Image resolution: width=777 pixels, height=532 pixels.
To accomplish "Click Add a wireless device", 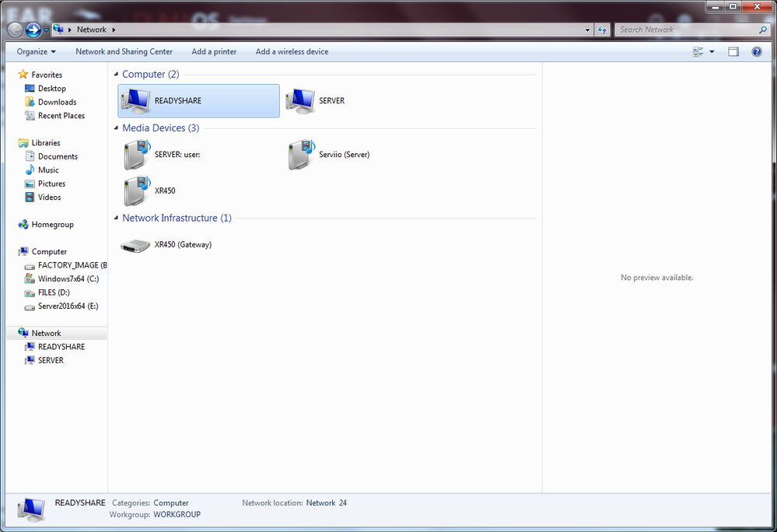I will click(x=292, y=51).
